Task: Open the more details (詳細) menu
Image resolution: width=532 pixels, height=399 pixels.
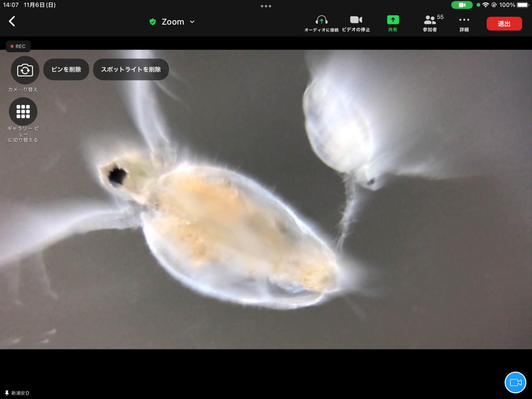Action: click(x=464, y=23)
